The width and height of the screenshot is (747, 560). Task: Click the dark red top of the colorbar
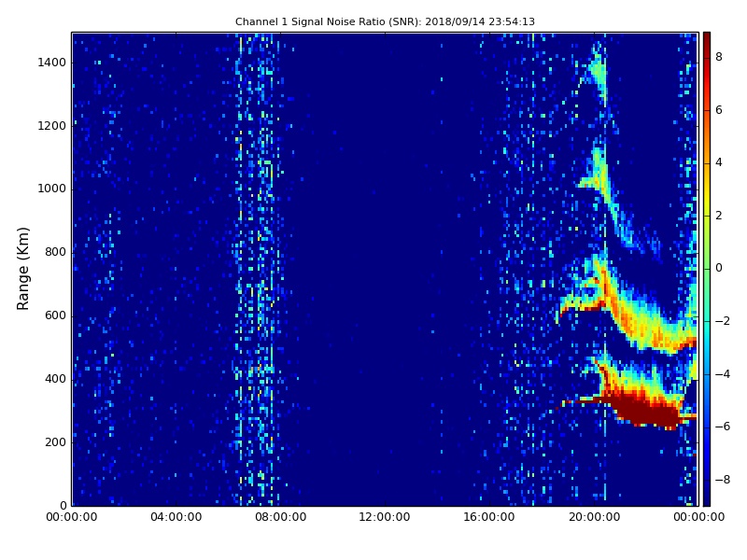(x=707, y=40)
